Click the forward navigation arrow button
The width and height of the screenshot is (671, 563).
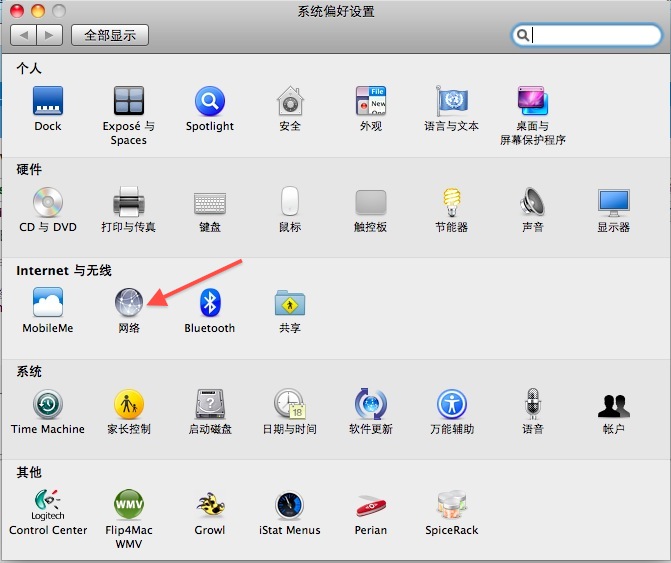(x=49, y=35)
